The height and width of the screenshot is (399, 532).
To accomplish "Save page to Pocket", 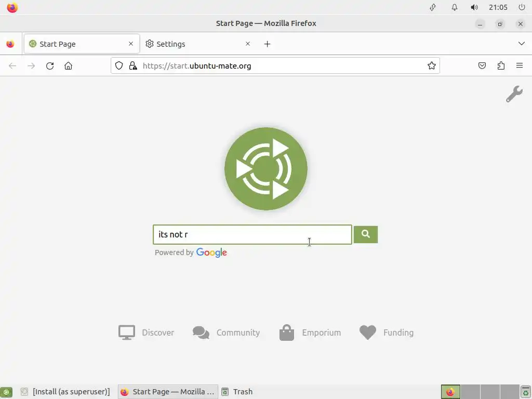I will 482,66.
